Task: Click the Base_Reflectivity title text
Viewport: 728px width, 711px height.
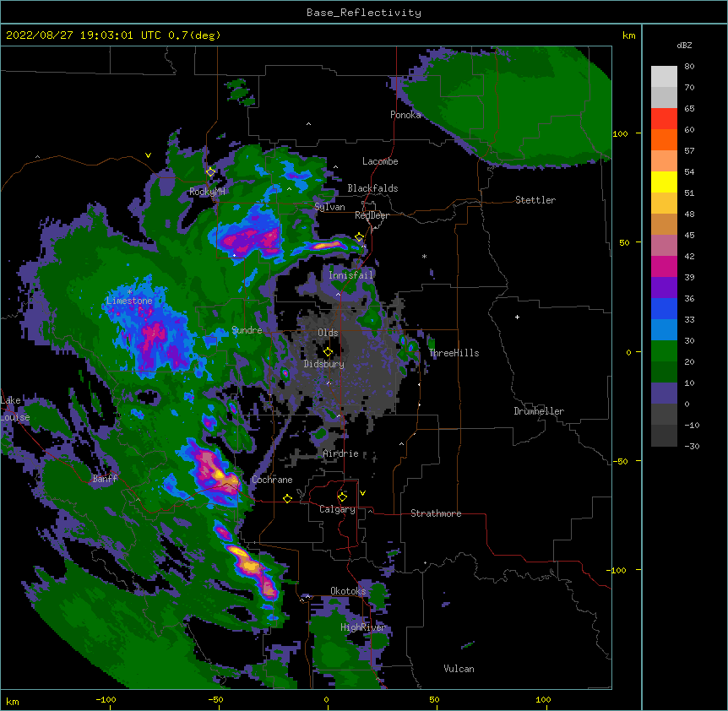Action: click(x=364, y=13)
